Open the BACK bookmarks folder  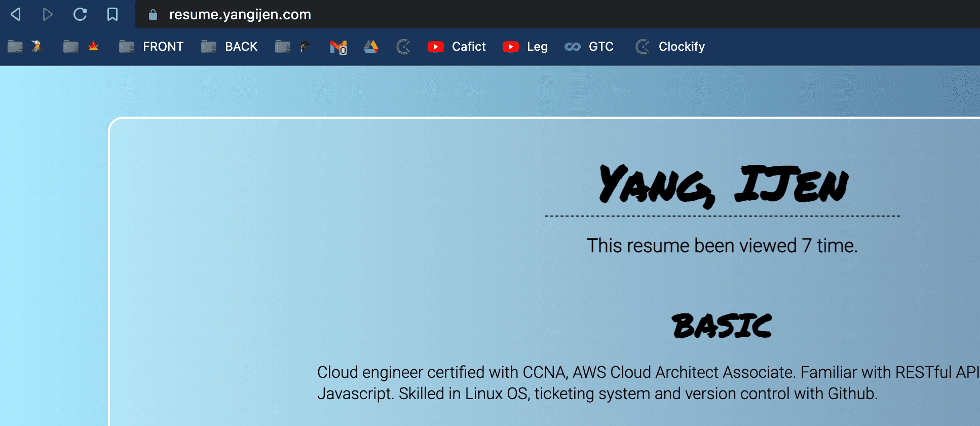(230, 47)
